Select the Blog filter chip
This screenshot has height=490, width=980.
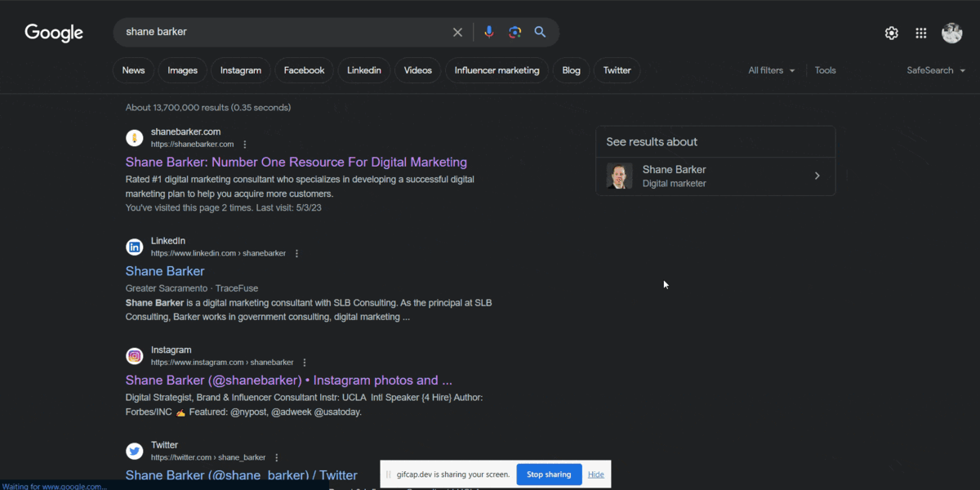572,70
